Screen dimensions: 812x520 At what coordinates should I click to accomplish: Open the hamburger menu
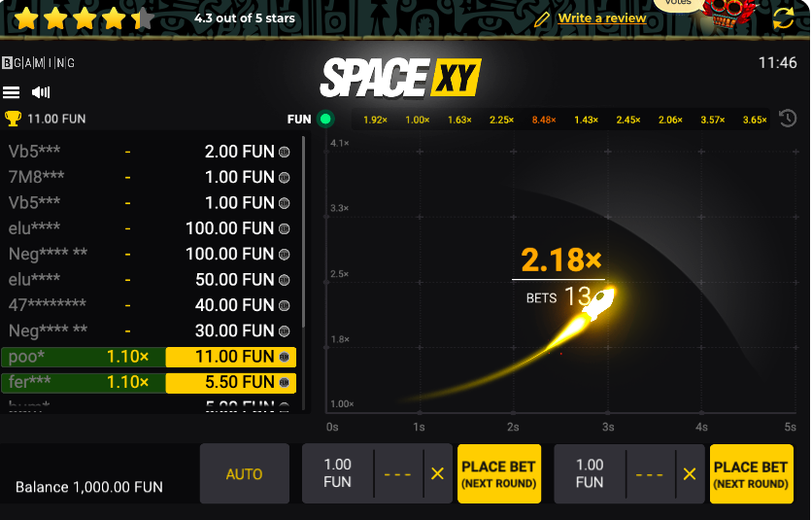(x=11, y=92)
